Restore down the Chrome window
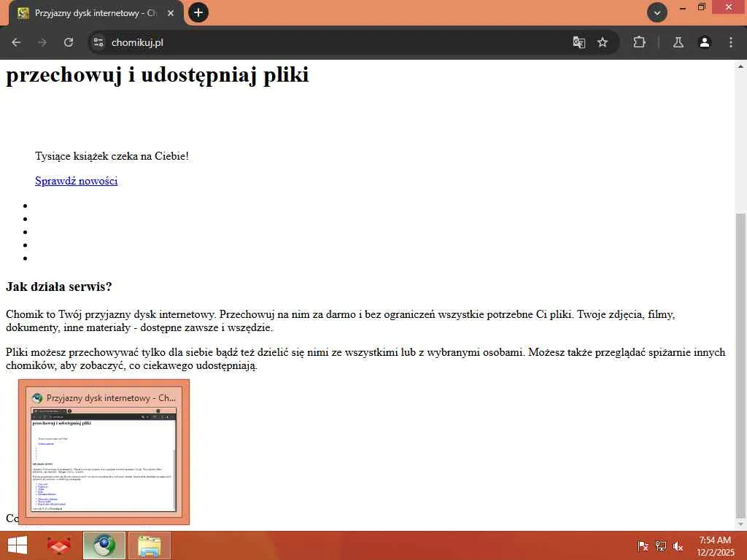Screen dimensions: 747x560 [701, 7]
